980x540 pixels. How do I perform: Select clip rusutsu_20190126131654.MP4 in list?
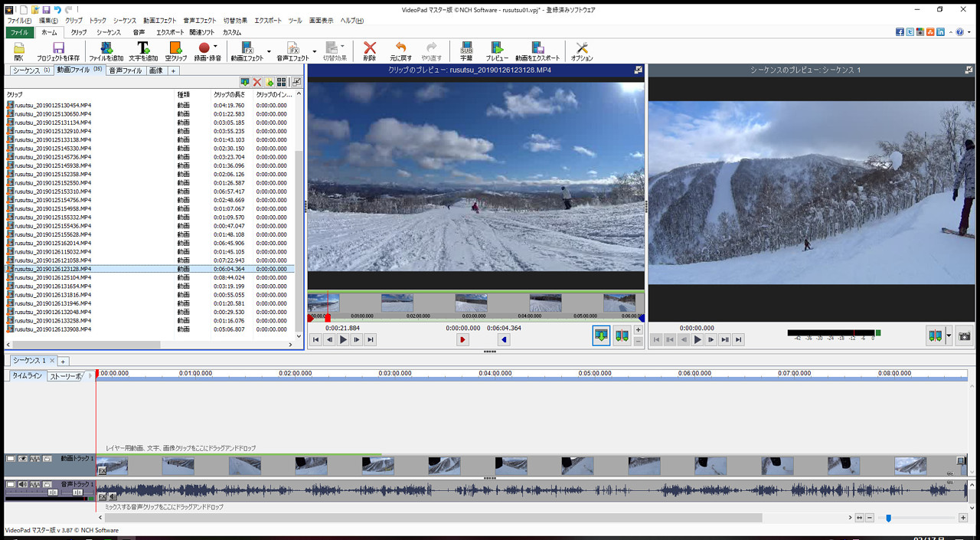[x=54, y=286]
